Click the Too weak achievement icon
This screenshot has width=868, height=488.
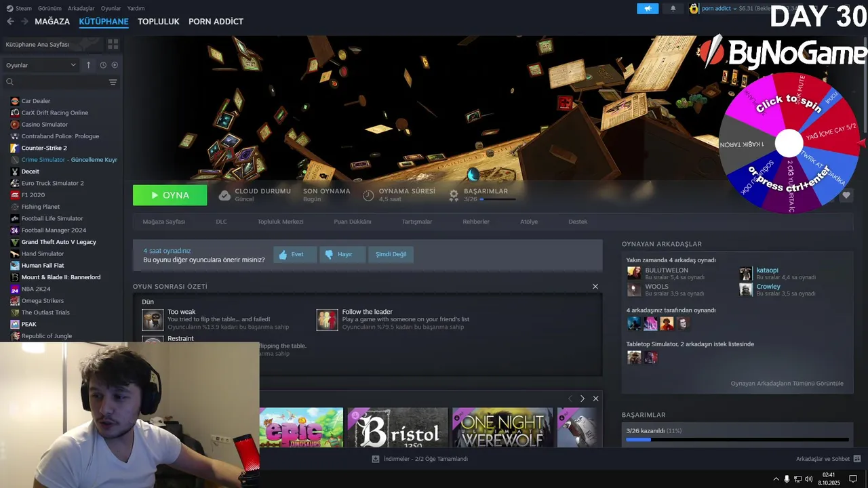tap(153, 319)
